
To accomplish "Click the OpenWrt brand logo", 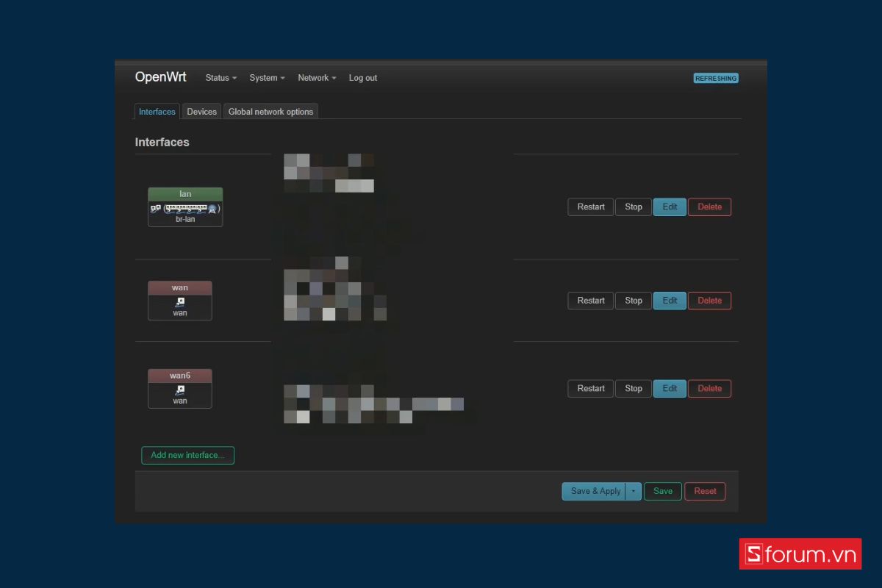I will (x=160, y=77).
